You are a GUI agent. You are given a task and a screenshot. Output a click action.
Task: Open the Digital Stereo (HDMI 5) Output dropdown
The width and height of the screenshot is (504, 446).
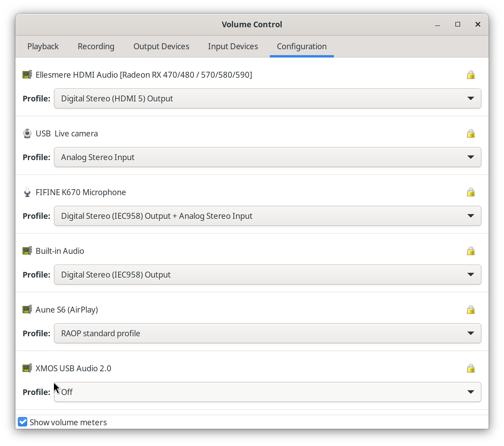click(x=267, y=98)
